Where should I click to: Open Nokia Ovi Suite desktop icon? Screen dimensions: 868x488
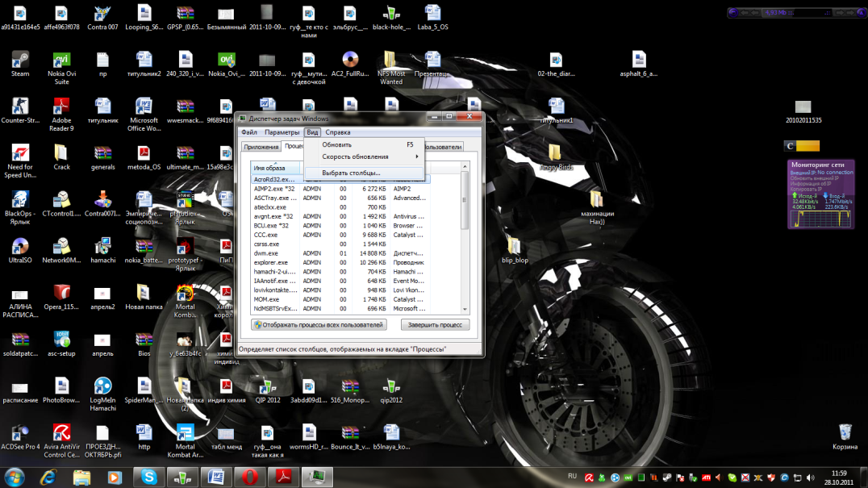pyautogui.click(x=61, y=68)
